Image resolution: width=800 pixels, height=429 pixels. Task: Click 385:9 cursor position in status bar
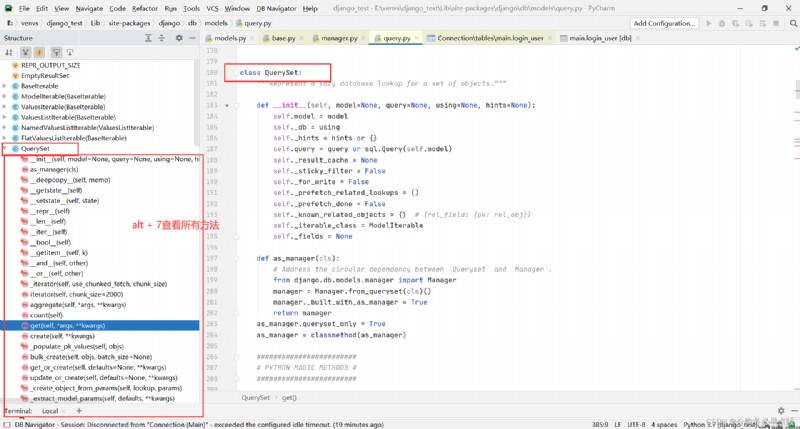[600, 424]
